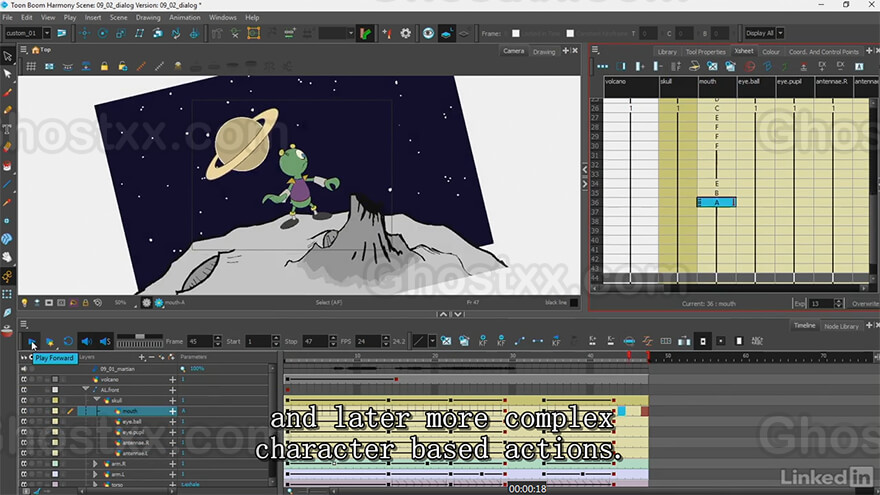Select the highlighted A cell in mouth column
The width and height of the screenshot is (880, 495).
click(x=717, y=202)
